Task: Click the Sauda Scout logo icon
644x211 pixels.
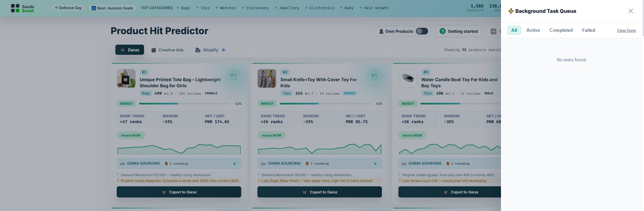Action: (15, 8)
